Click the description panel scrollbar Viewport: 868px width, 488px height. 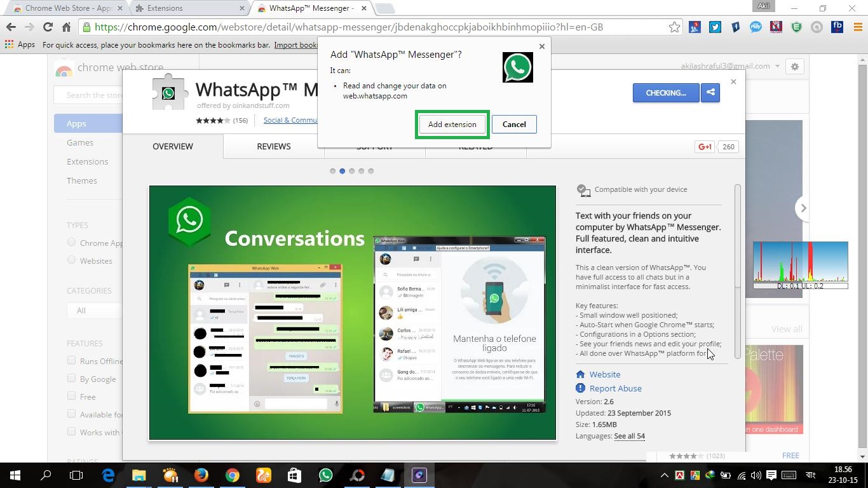click(738, 271)
